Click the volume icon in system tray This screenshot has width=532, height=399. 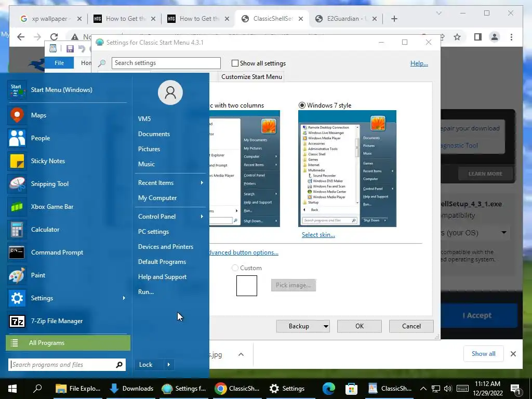[448, 389]
